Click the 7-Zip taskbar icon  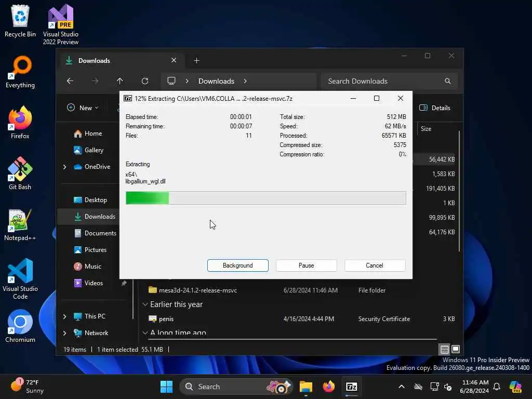352,387
